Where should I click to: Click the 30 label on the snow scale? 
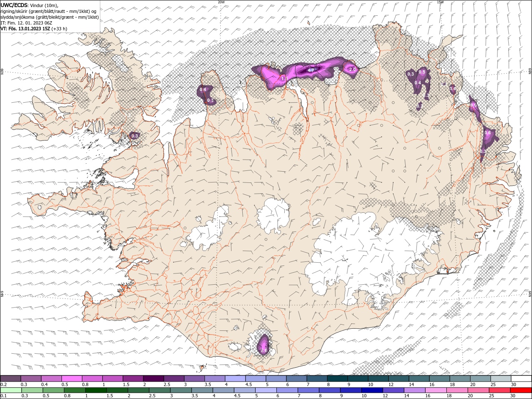tap(513, 385)
